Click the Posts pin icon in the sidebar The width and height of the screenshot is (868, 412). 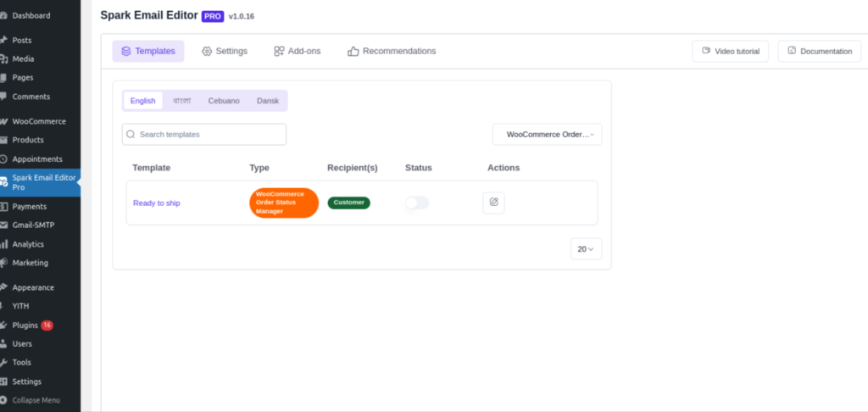click(3, 40)
